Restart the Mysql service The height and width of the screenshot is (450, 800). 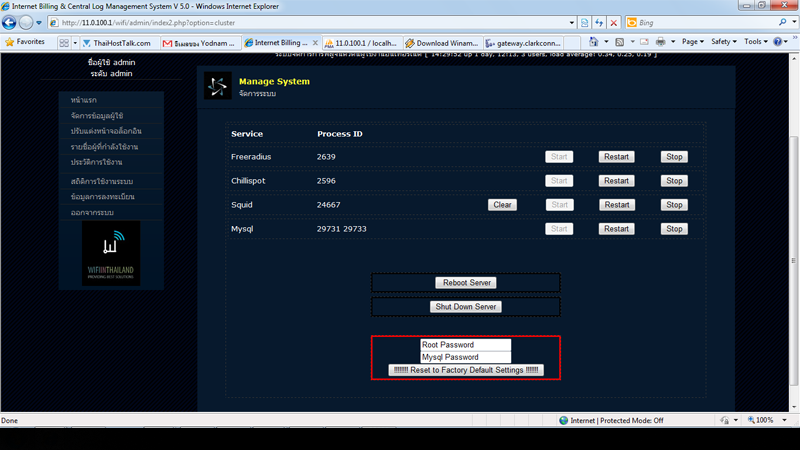pyautogui.click(x=616, y=229)
